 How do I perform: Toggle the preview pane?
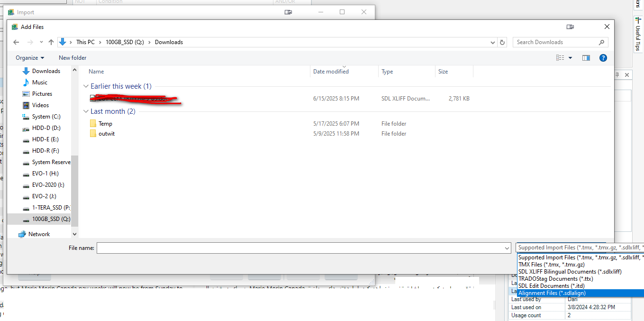[586, 58]
